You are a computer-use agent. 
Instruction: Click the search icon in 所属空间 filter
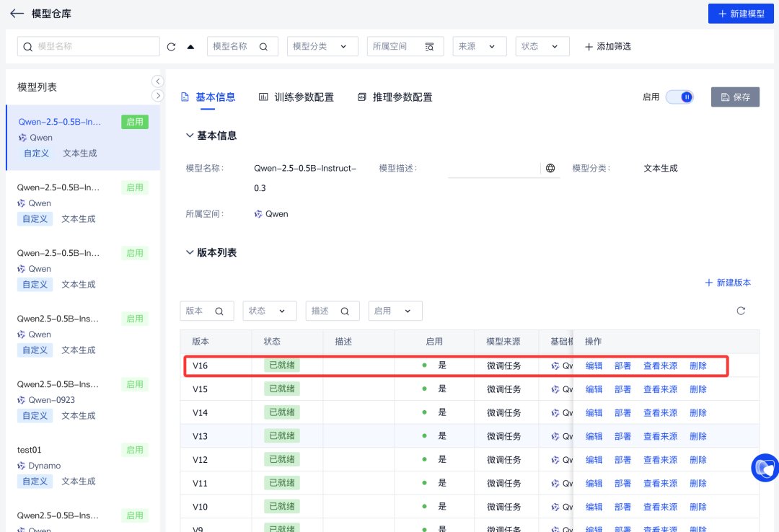[x=429, y=47]
